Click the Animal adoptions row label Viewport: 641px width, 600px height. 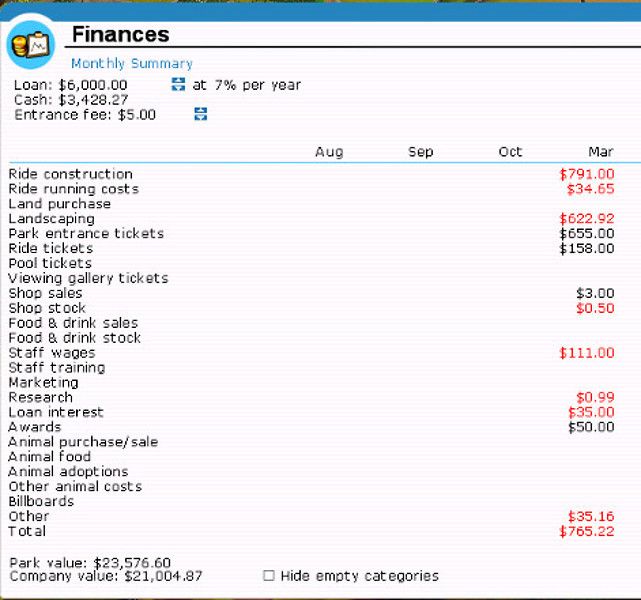[68, 472]
